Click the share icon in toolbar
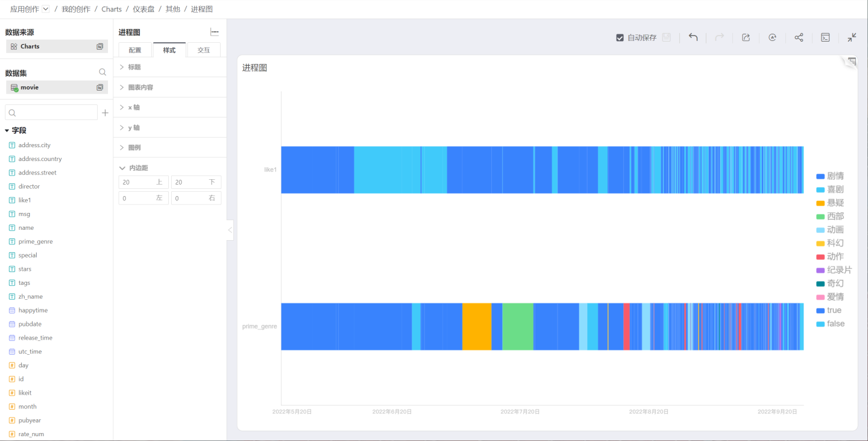The height and width of the screenshot is (441, 868). 799,37
